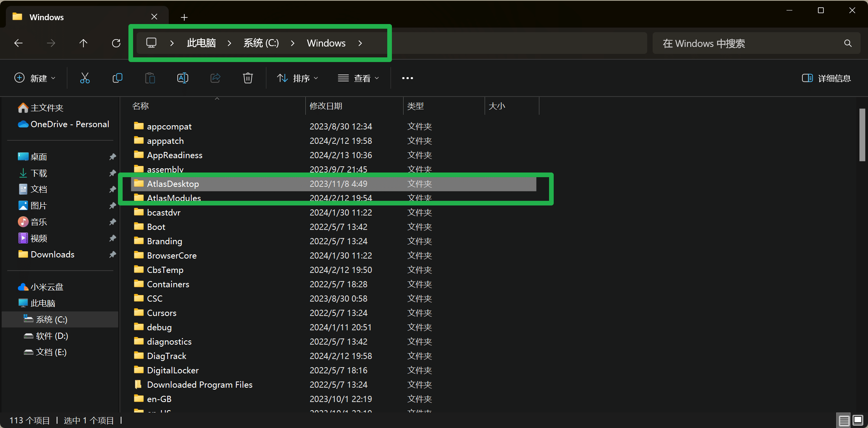The image size is (868, 428).
Task: Click the Share icon in toolbar
Action: tap(215, 78)
